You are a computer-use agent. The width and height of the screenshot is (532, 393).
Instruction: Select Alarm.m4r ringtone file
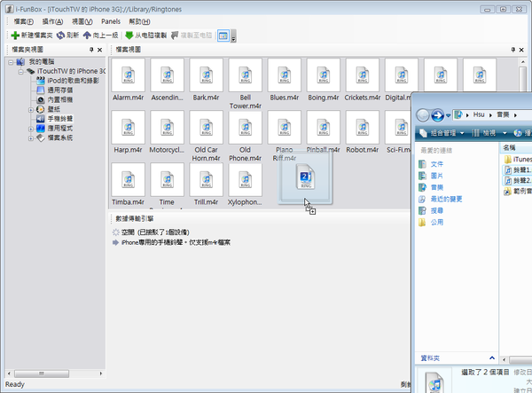point(129,80)
